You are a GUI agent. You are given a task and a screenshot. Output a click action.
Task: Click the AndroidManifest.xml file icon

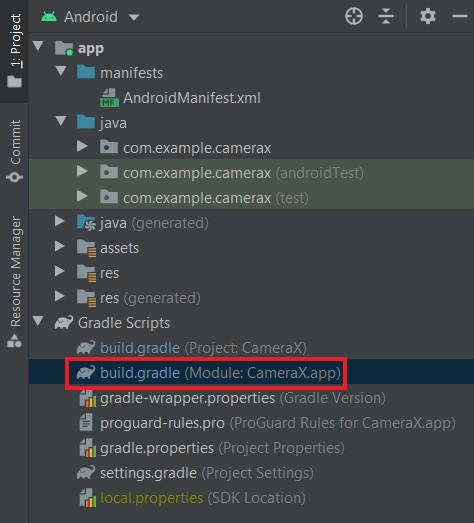tap(109, 98)
